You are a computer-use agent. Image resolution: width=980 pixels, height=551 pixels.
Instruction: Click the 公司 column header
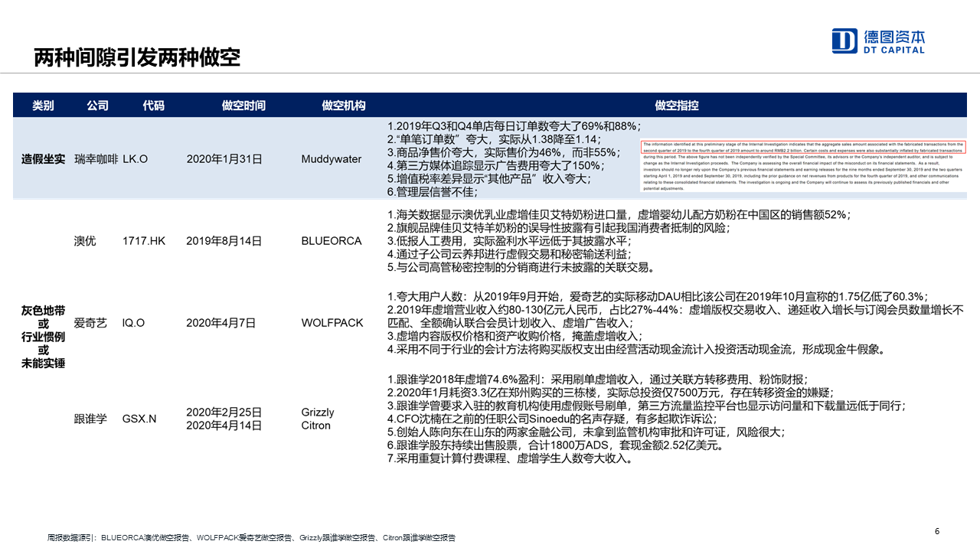click(x=97, y=106)
